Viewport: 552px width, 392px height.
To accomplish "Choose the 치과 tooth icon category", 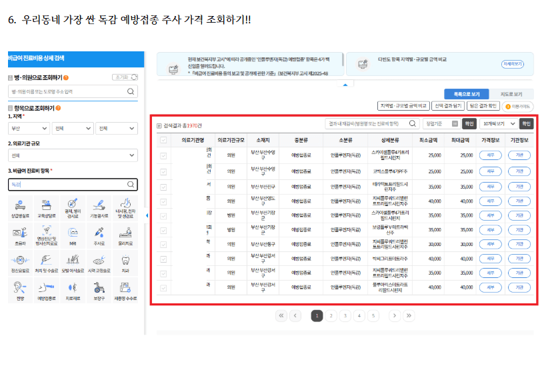I will point(125,262).
